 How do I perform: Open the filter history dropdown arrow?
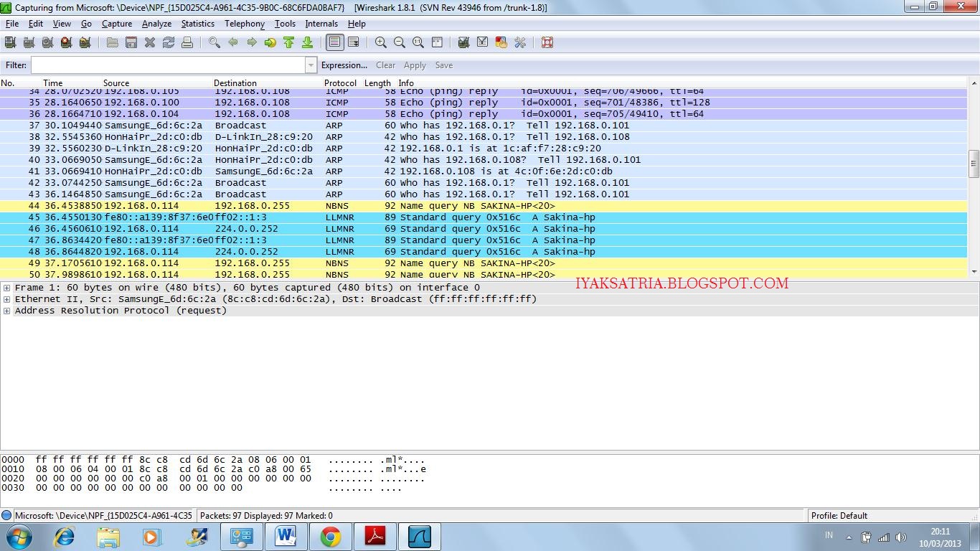coord(311,65)
